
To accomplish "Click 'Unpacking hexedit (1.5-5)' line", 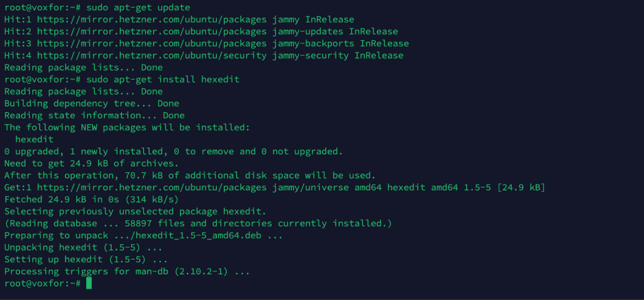I will 84,247.
